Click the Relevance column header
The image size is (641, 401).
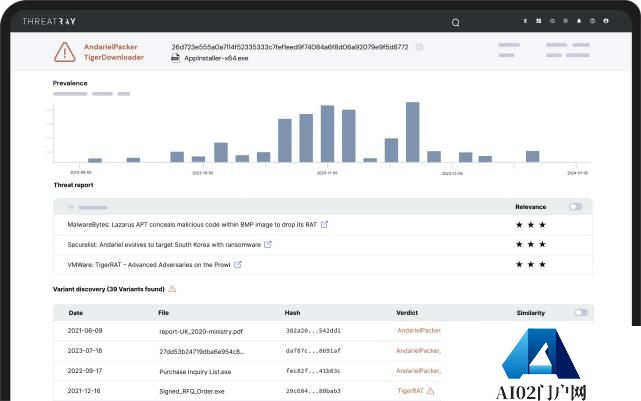tap(531, 207)
